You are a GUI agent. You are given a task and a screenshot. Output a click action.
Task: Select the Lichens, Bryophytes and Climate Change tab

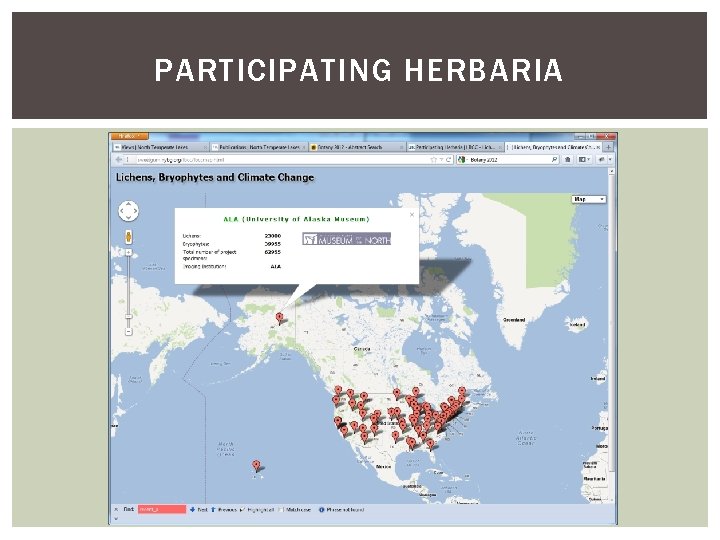[553, 147]
